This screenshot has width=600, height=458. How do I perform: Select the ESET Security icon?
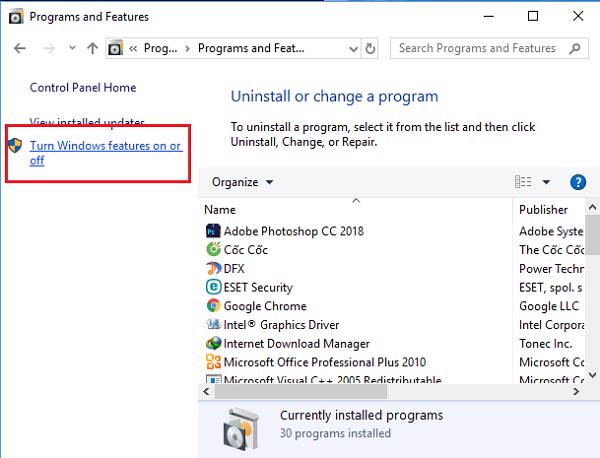tap(213, 287)
